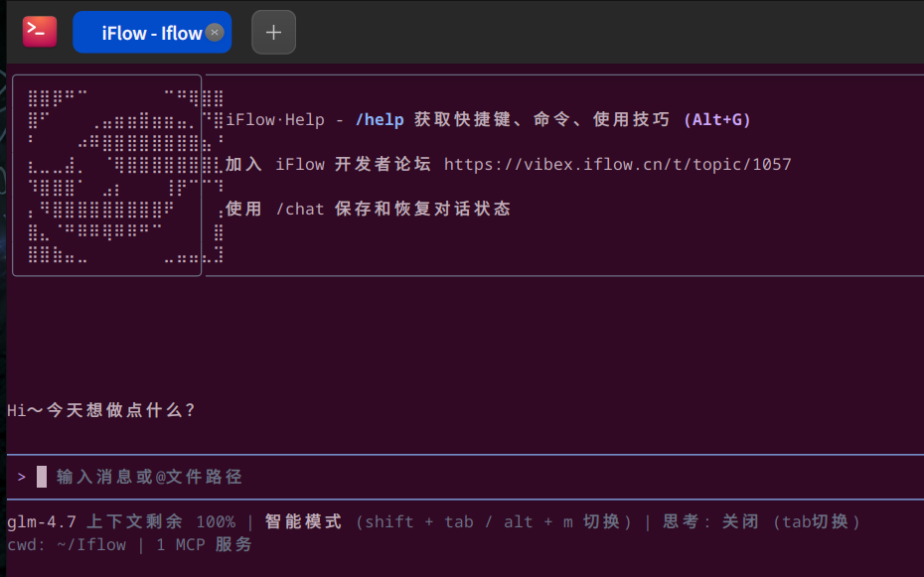The height and width of the screenshot is (577, 924).
Task: Click the '1 MCP 服务' status entry
Action: coord(204,544)
